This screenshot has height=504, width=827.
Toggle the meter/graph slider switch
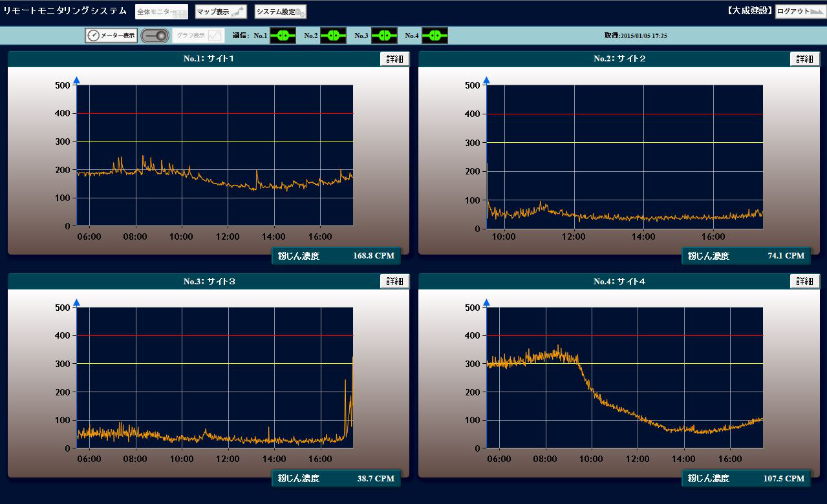155,36
